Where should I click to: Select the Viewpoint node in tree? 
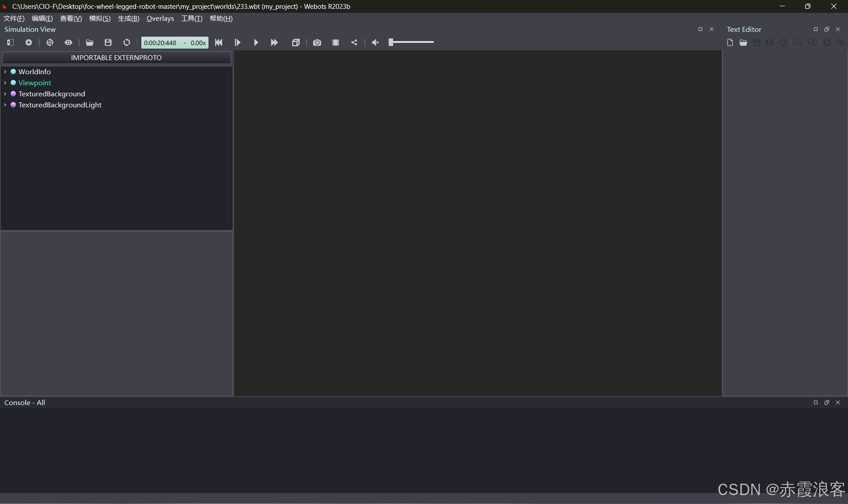pos(34,83)
